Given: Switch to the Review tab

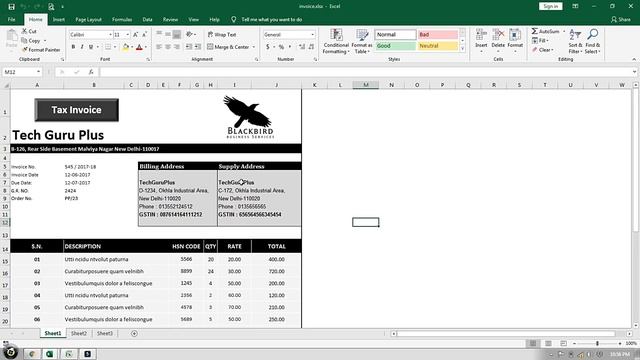Looking at the screenshot, I should click(x=170, y=20).
